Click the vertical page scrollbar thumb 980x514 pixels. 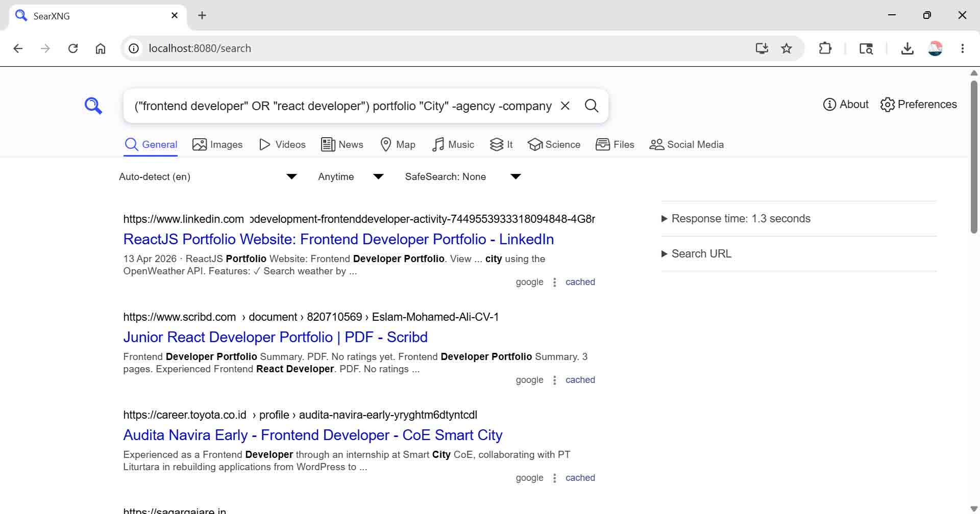tap(974, 157)
